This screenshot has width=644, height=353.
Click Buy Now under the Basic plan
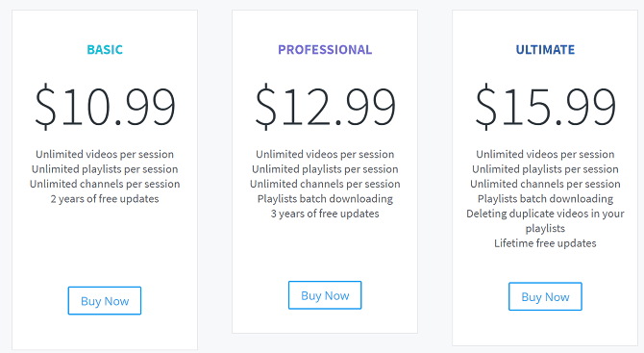point(105,301)
